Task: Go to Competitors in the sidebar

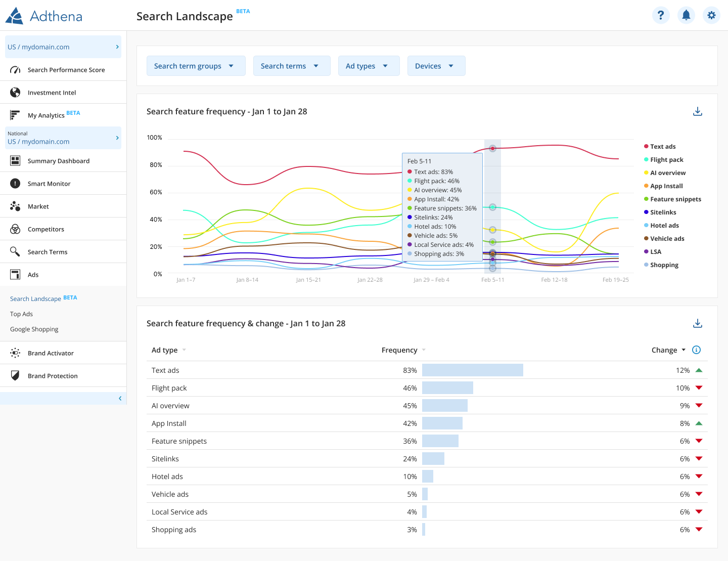Action: [x=46, y=229]
